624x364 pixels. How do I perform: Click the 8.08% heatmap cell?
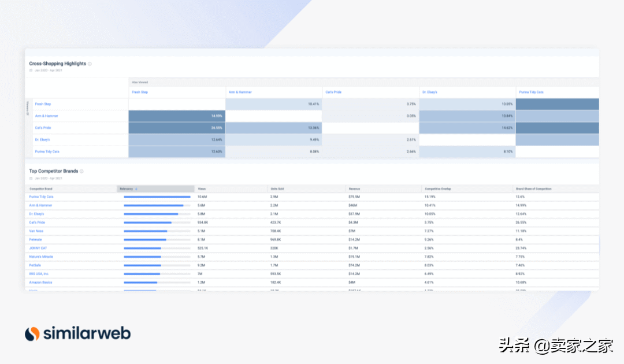click(274, 152)
